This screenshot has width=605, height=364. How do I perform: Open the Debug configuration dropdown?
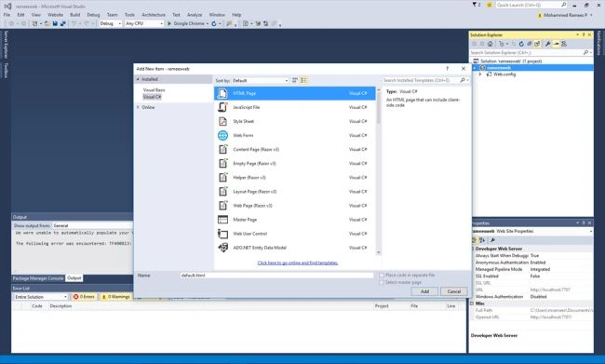(111, 23)
